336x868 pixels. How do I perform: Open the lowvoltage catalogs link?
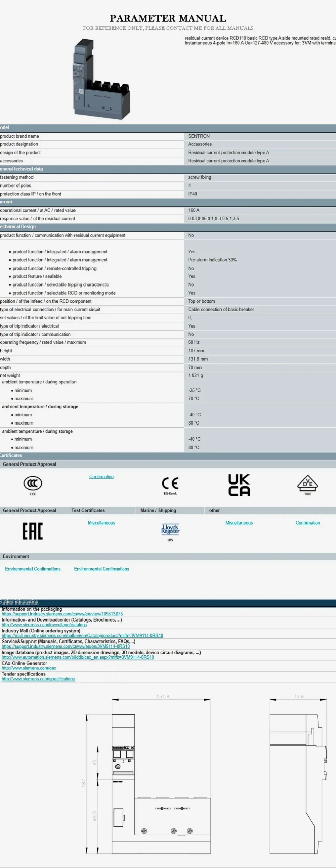44,625
